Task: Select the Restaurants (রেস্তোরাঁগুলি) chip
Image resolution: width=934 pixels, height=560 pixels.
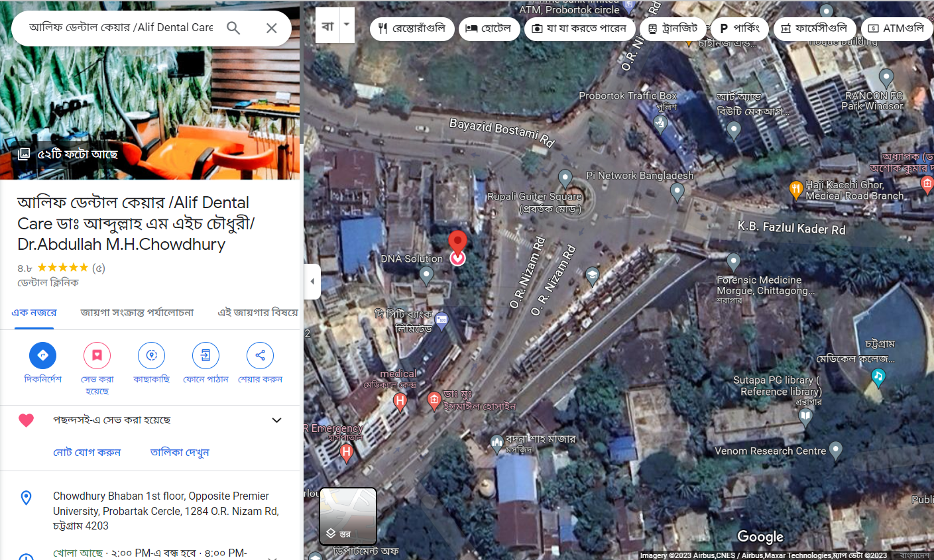Action: (x=412, y=28)
